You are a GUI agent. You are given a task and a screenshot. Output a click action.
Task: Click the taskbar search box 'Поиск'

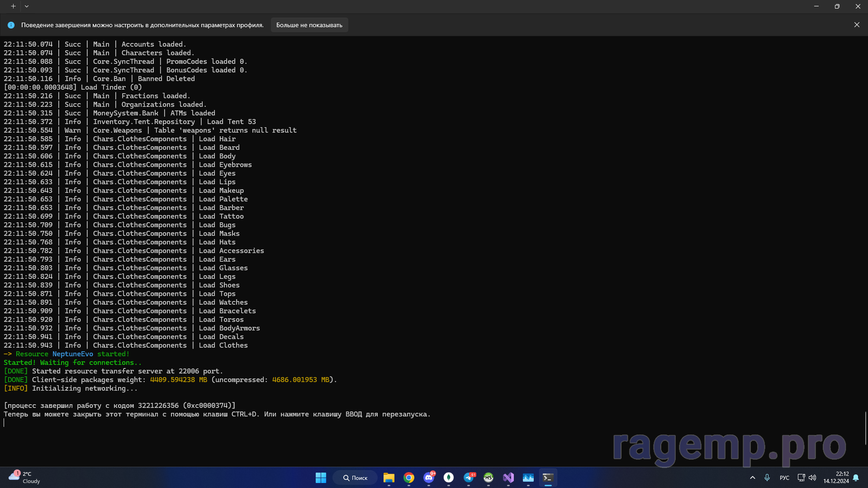click(355, 478)
